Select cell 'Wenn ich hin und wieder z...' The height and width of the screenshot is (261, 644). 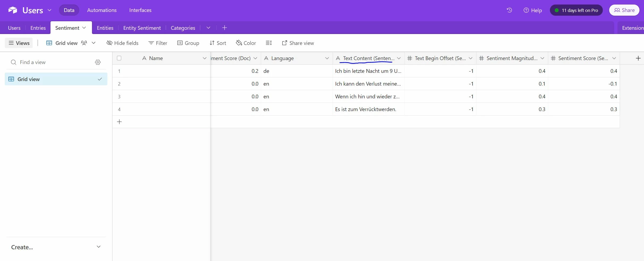pyautogui.click(x=368, y=96)
